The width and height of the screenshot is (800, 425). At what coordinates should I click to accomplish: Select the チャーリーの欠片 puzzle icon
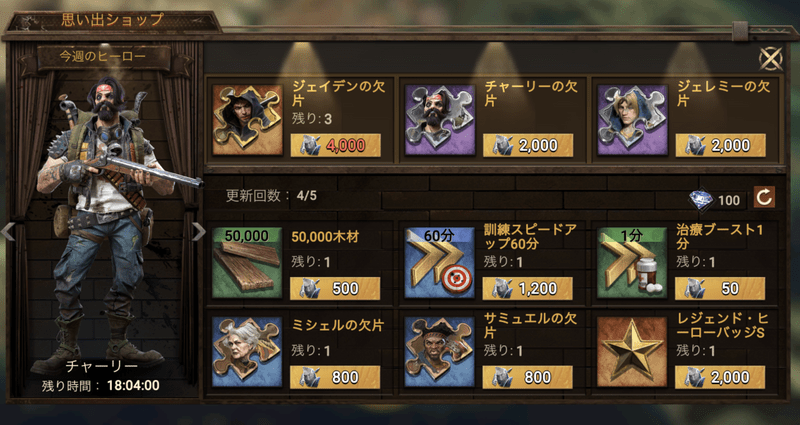pyautogui.click(x=440, y=120)
